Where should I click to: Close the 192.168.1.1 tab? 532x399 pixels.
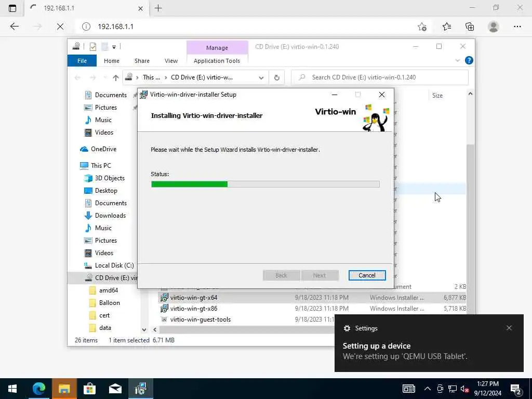pos(140,8)
